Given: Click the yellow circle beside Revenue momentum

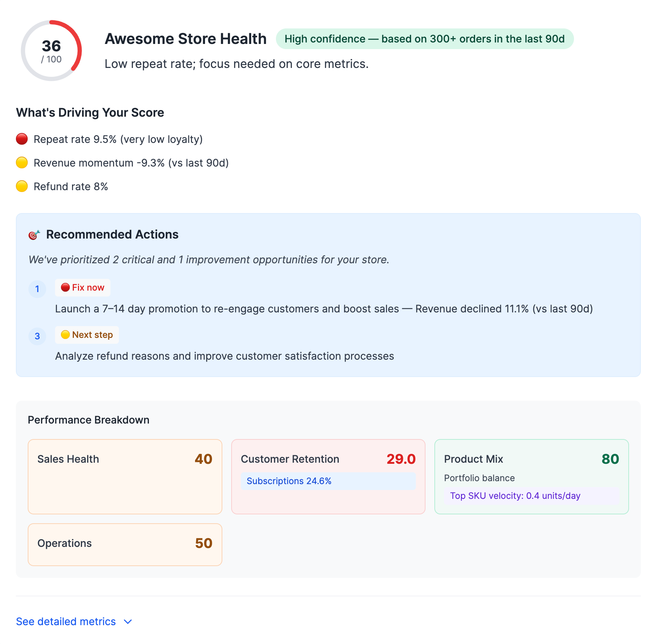Looking at the screenshot, I should (x=22, y=163).
